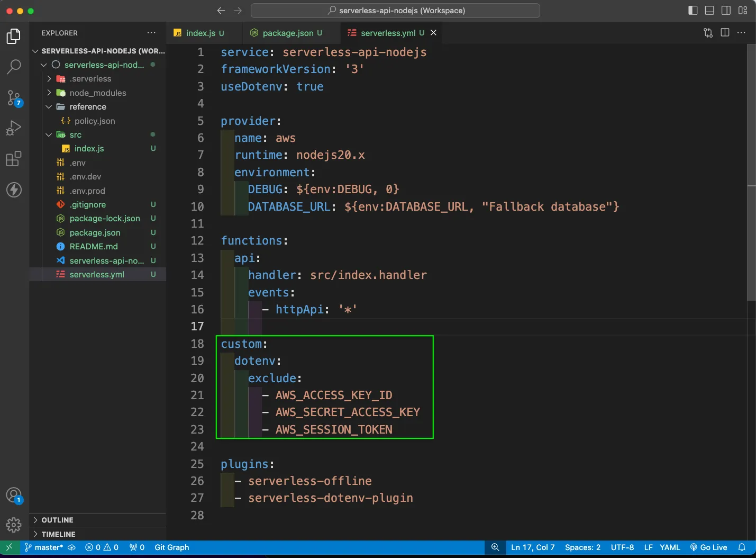
Task: Click Ln 17, Col 7 position indicator
Action: [x=533, y=547]
